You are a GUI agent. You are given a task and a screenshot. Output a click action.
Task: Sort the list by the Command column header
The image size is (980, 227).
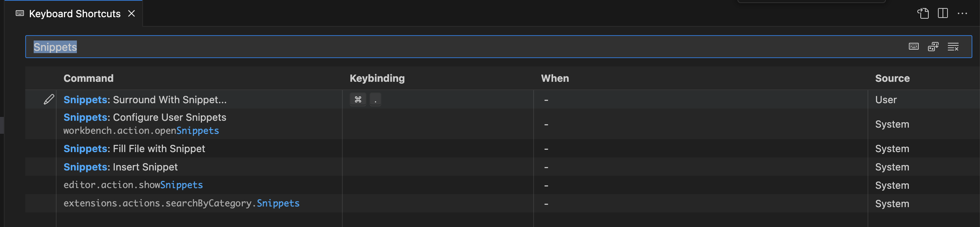point(88,78)
